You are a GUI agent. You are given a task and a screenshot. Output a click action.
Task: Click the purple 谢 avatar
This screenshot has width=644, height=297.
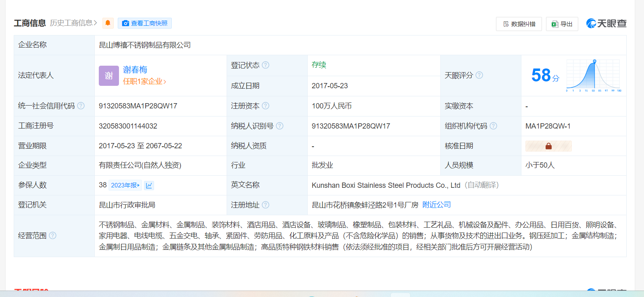109,76
